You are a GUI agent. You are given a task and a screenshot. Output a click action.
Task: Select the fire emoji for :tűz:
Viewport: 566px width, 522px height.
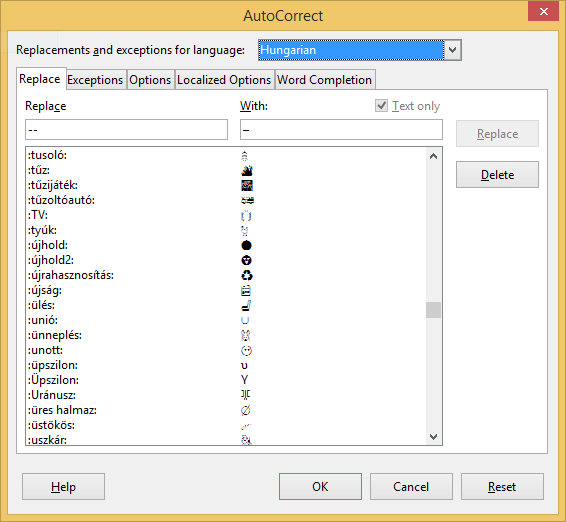(247, 170)
